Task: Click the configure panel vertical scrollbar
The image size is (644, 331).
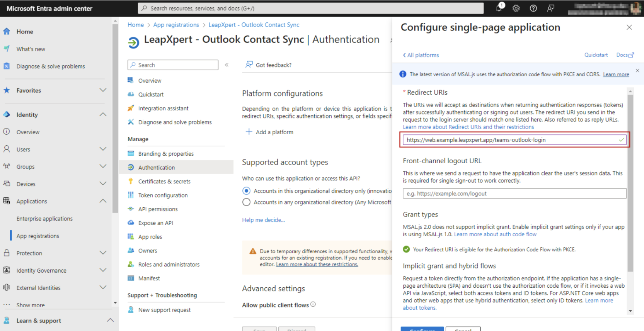Action: [x=630, y=183]
